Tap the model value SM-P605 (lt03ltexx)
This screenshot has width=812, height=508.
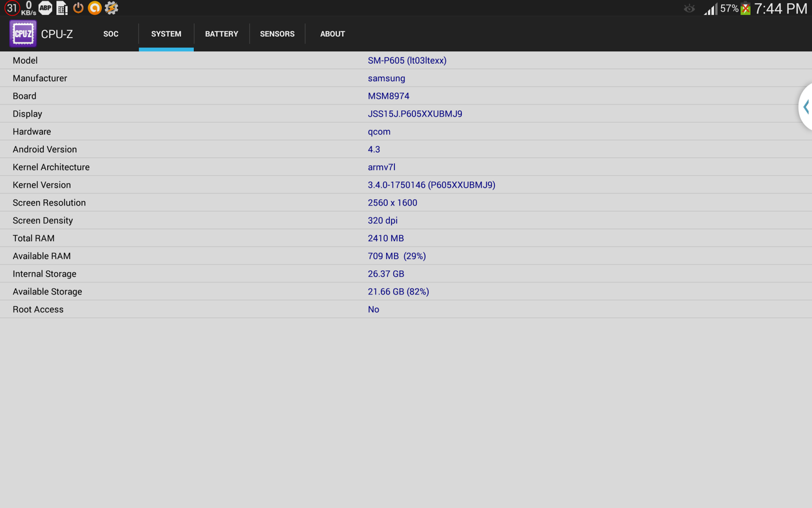[407, 60]
